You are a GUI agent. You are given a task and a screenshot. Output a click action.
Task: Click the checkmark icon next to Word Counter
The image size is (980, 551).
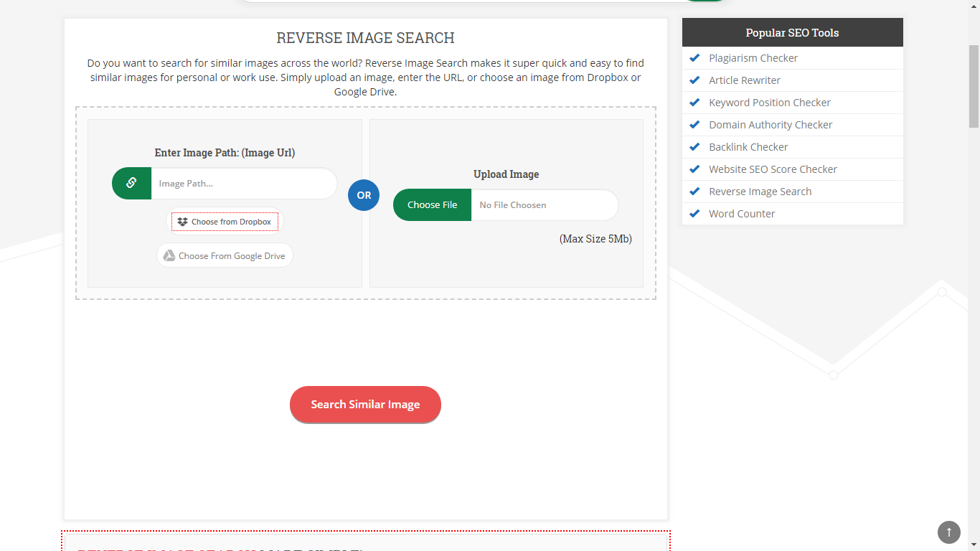click(x=694, y=214)
